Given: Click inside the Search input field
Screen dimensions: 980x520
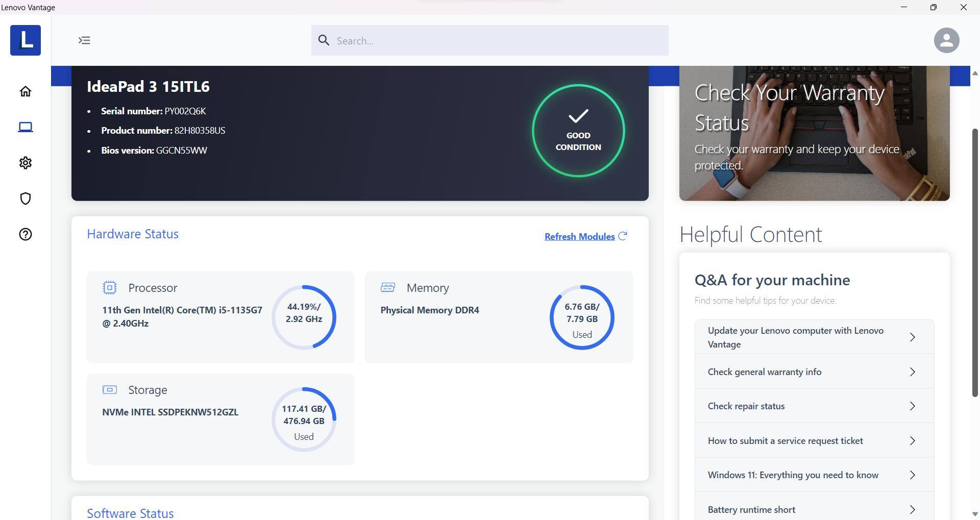Looking at the screenshot, I should click(x=490, y=40).
